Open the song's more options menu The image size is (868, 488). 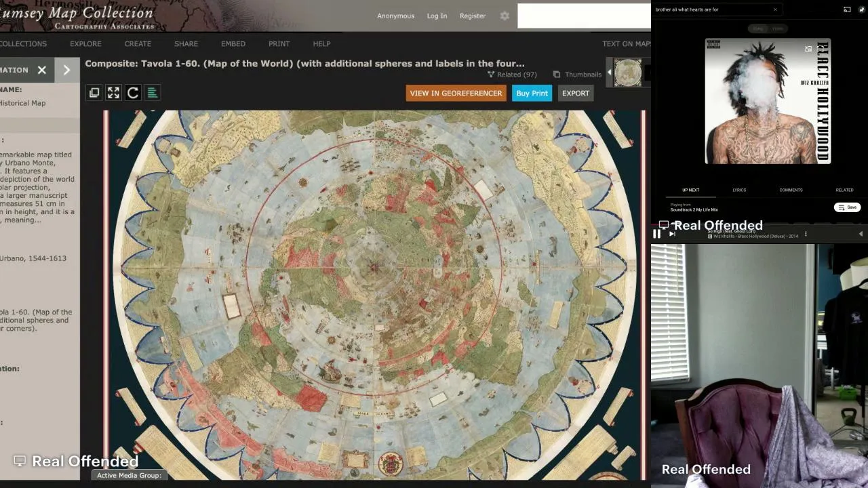pos(806,234)
